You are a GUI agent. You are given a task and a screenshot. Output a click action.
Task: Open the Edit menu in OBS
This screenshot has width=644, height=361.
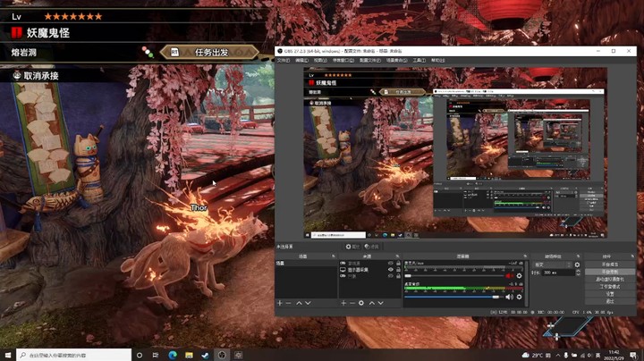click(302, 60)
